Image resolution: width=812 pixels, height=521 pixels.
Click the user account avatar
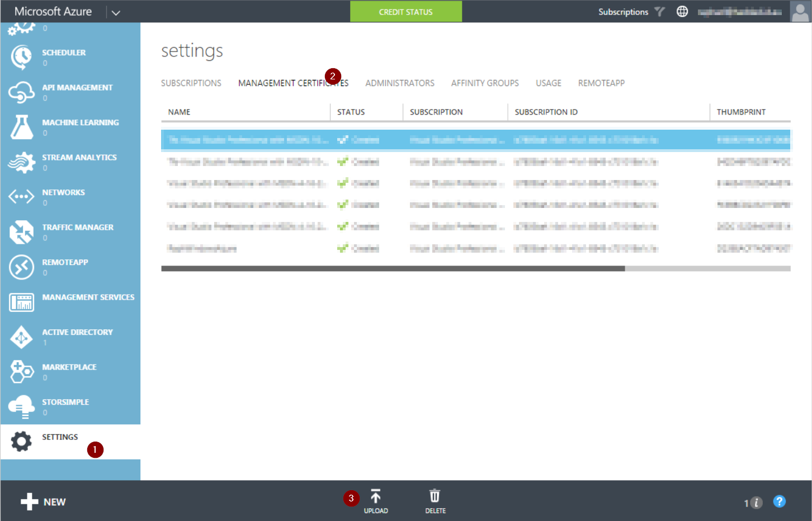800,11
